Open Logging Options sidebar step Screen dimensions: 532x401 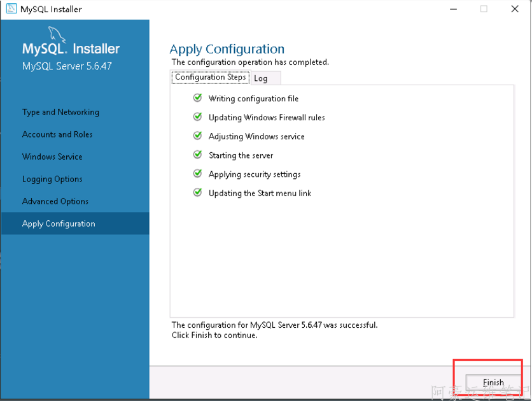(52, 179)
